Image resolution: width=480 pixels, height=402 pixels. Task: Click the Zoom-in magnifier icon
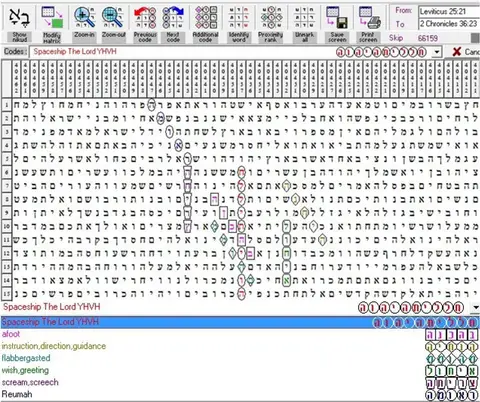click(84, 17)
